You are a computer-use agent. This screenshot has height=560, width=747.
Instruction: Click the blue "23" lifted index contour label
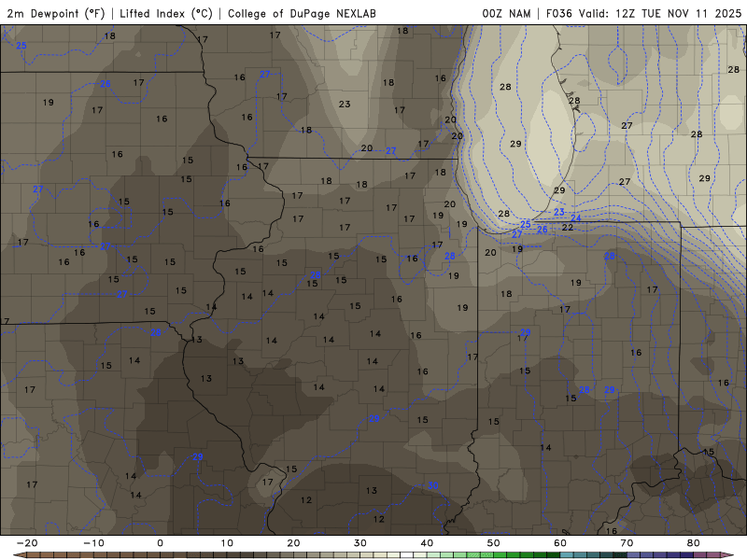(558, 212)
